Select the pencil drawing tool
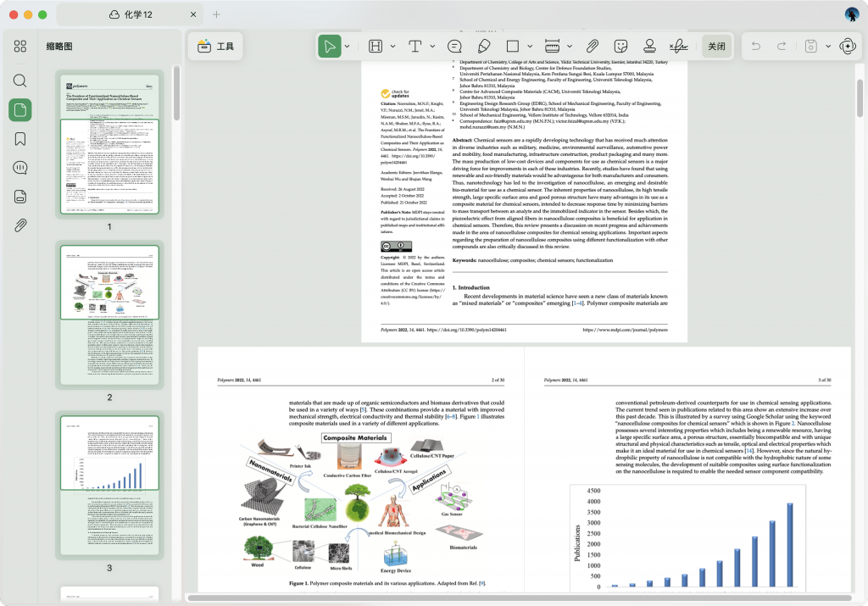Screen dimensions: 868x606 pyautogui.click(x=484, y=47)
